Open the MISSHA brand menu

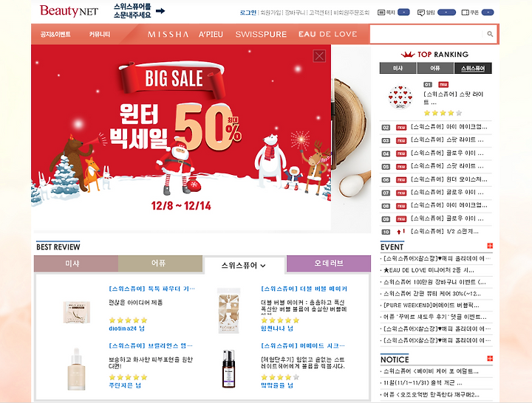tap(168, 34)
